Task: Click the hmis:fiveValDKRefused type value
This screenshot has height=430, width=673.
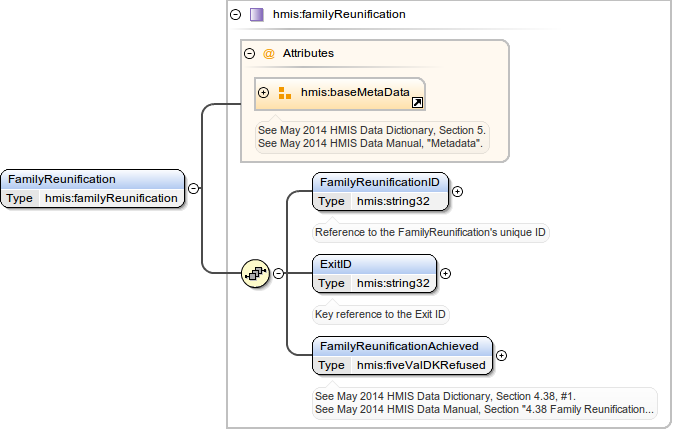Action: 421,365
